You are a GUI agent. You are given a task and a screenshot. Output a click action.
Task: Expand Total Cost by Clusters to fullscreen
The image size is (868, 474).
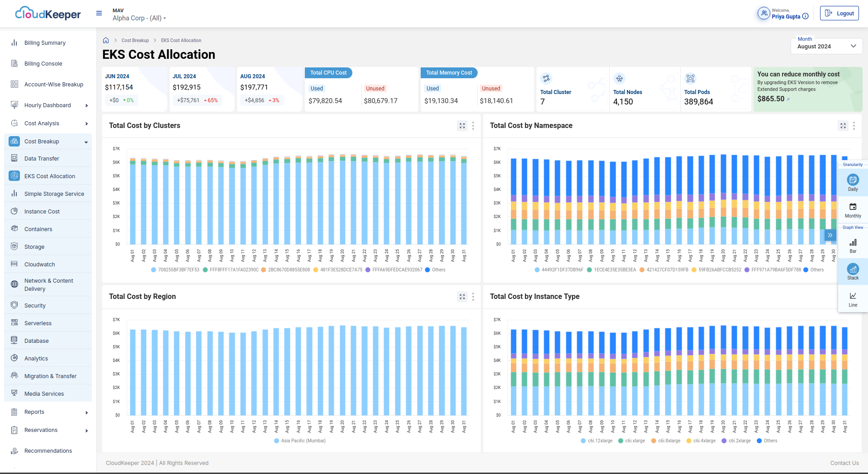(x=462, y=126)
